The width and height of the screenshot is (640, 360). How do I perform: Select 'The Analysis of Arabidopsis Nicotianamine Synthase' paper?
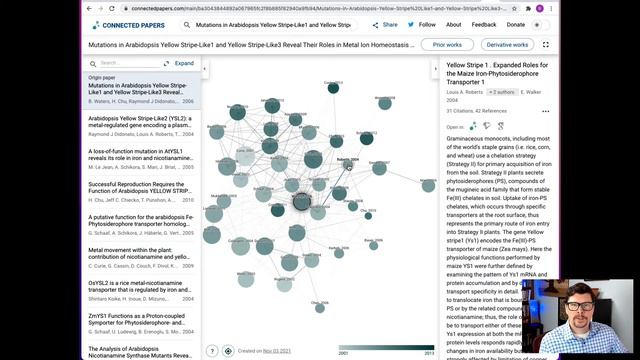(141, 352)
